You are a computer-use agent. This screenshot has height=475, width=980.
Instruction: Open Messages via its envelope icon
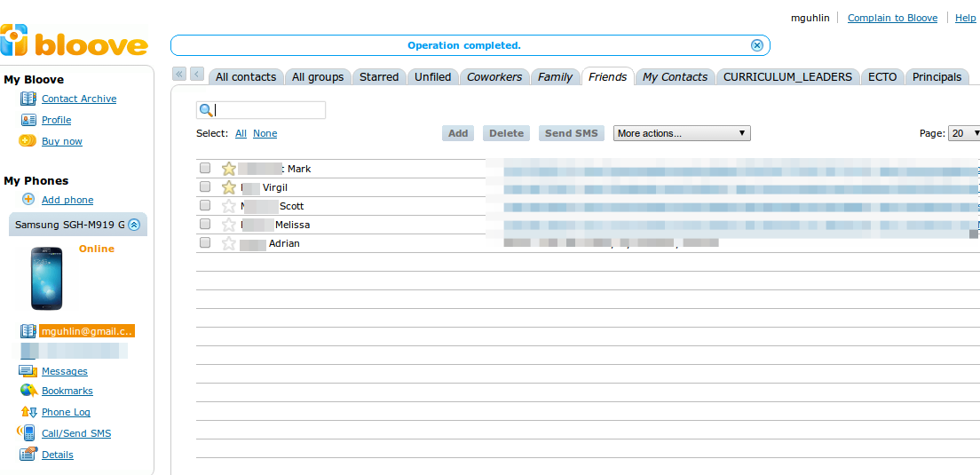pos(28,371)
